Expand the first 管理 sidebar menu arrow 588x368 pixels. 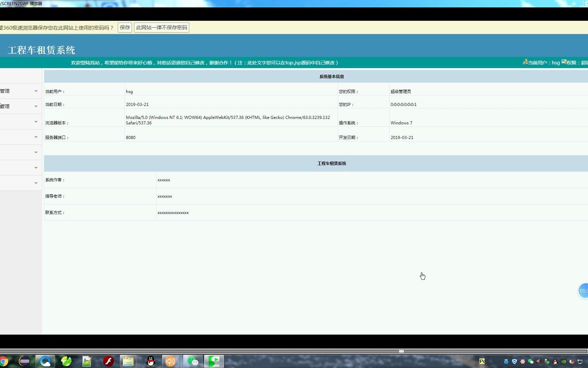[36, 91]
